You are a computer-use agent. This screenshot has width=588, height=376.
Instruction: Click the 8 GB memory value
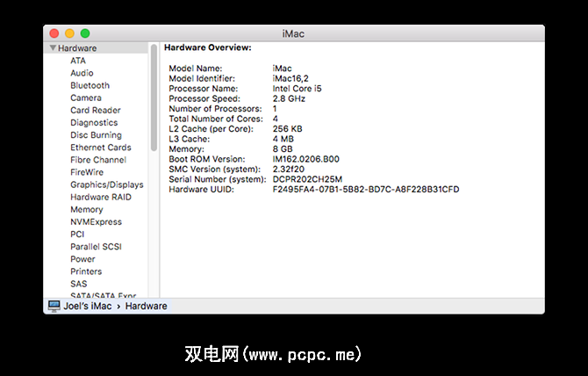click(x=283, y=148)
